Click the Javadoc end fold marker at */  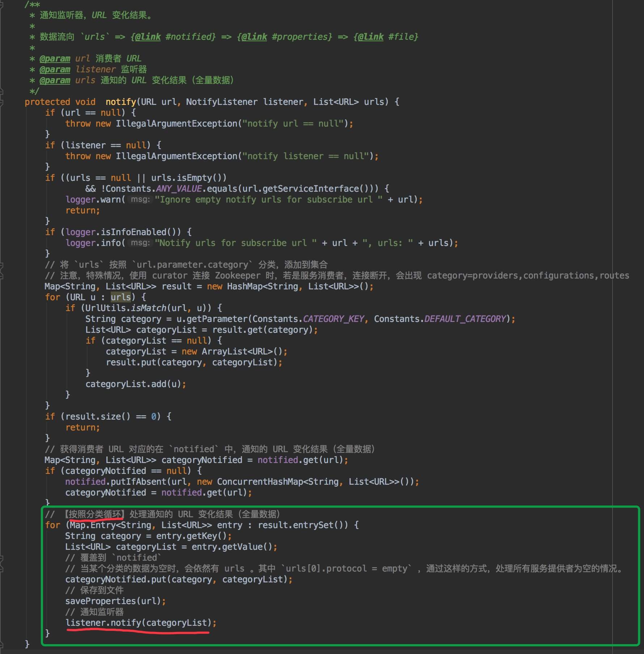click(x=1, y=91)
